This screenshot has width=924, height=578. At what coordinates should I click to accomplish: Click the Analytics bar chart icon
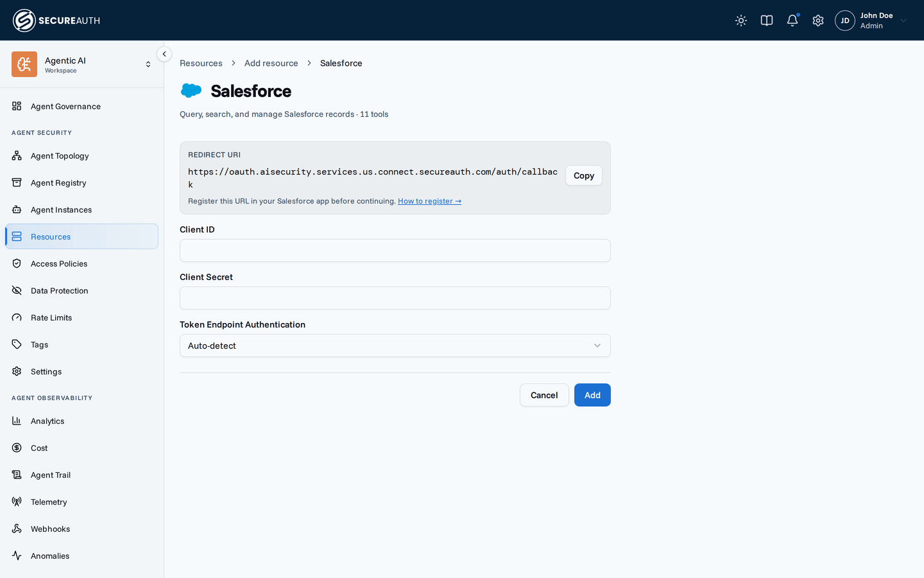17,421
